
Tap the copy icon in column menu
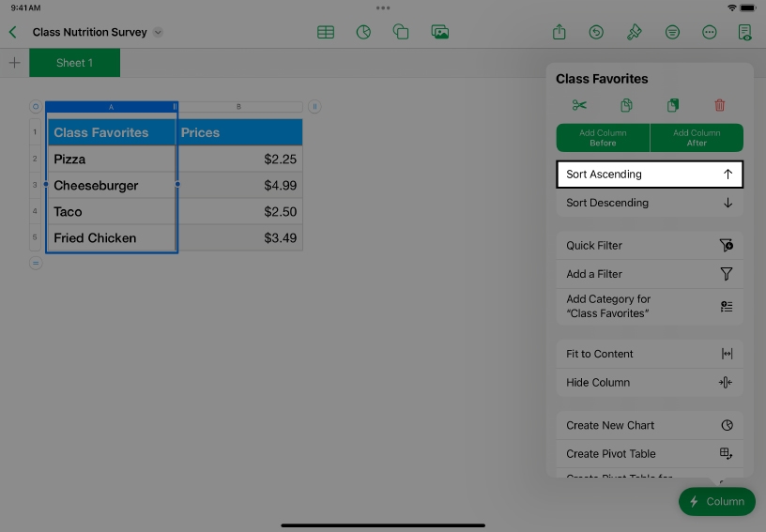click(x=626, y=105)
